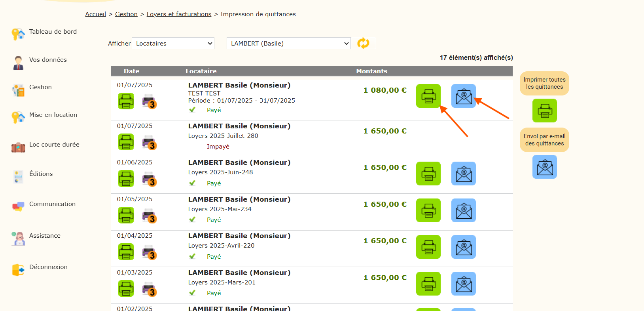E-mail the Loyers 2025-Mai-234 receipt
Image resolution: width=644 pixels, height=311 pixels.
464,210
